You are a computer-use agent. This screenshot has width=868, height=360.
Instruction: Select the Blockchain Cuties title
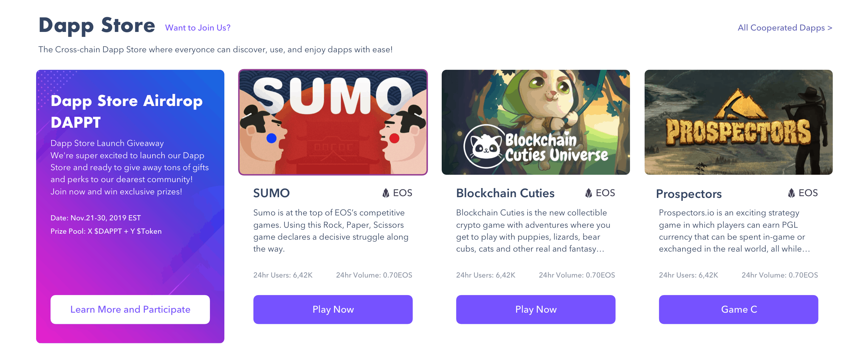point(505,193)
